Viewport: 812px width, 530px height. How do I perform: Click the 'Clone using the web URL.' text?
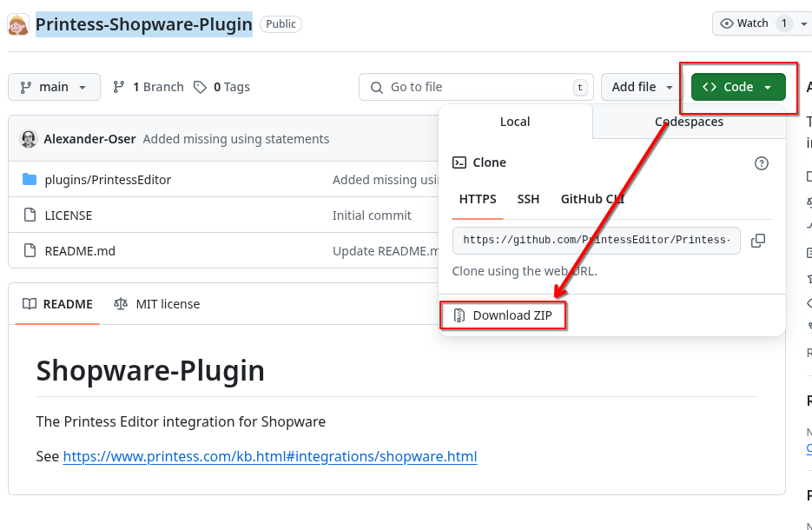(x=525, y=271)
